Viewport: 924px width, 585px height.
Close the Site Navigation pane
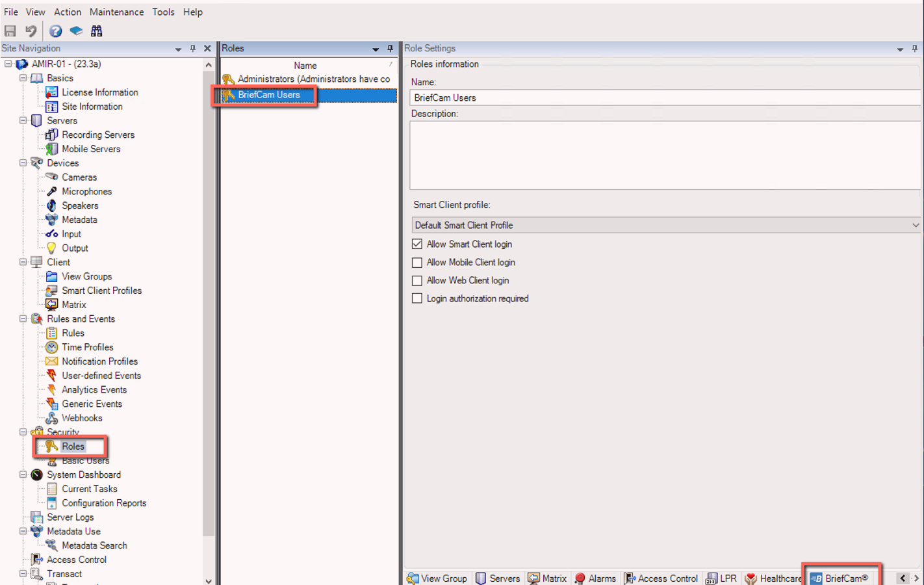tap(207, 49)
